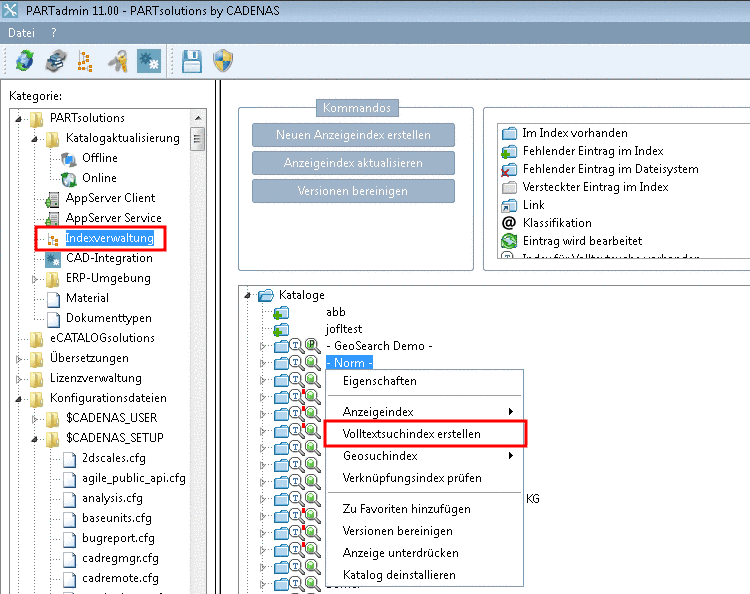
Task: Click the shield administrator toolbar icon
Action: pos(223,61)
